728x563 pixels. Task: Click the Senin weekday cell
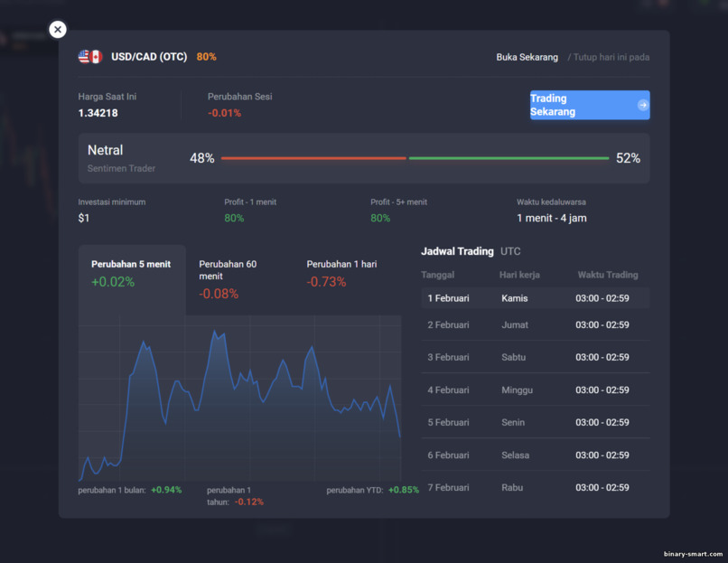click(x=513, y=422)
